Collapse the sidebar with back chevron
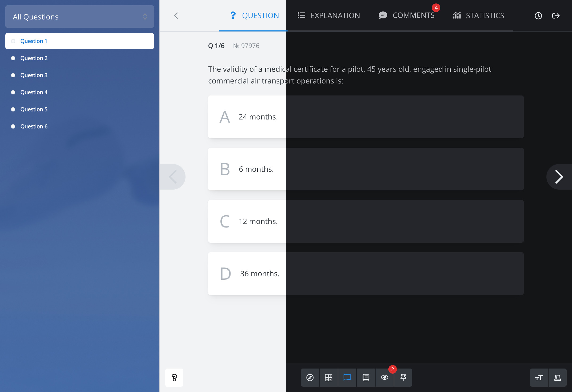Image resolution: width=572 pixels, height=392 pixels. [x=176, y=16]
